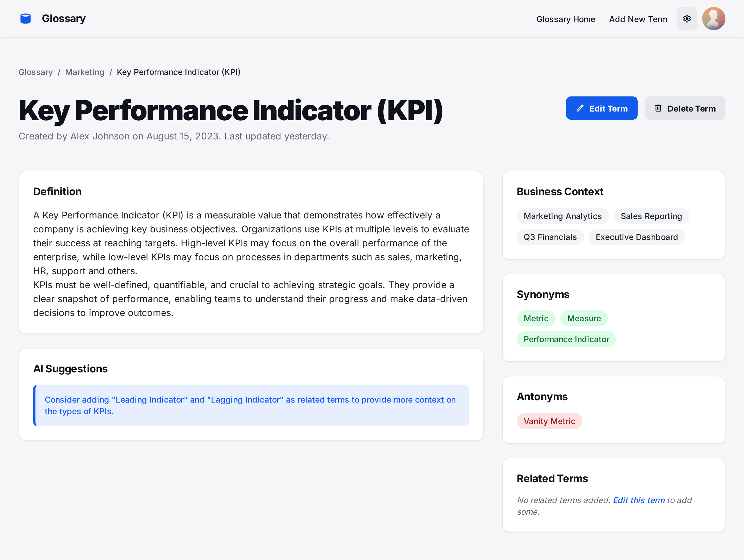Select the Performance Indicator synonym

[x=566, y=339]
